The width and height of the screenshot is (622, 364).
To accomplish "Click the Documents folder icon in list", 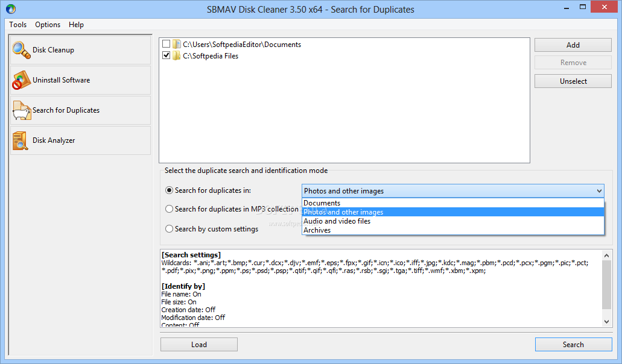I will click(177, 45).
